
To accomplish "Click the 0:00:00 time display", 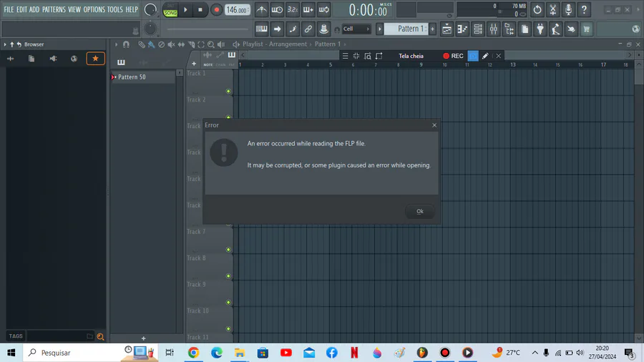I will coord(368,10).
